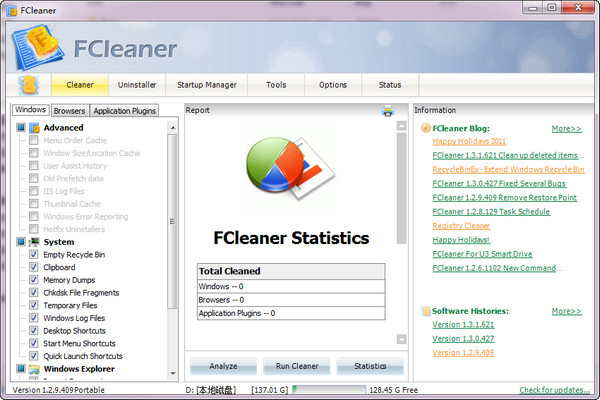Image resolution: width=600 pixels, height=400 pixels.
Task: Click the FCleaner logo icon in toolbar
Action: pyautogui.click(x=29, y=85)
